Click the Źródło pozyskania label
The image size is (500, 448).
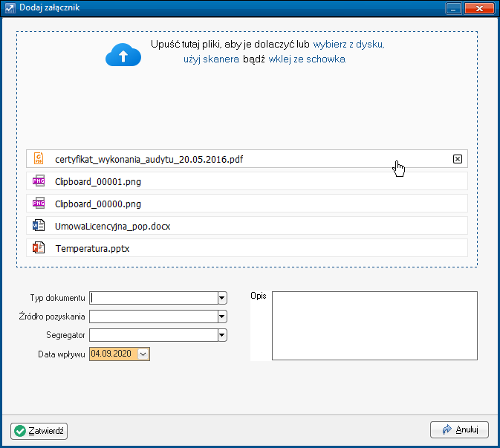point(52,316)
